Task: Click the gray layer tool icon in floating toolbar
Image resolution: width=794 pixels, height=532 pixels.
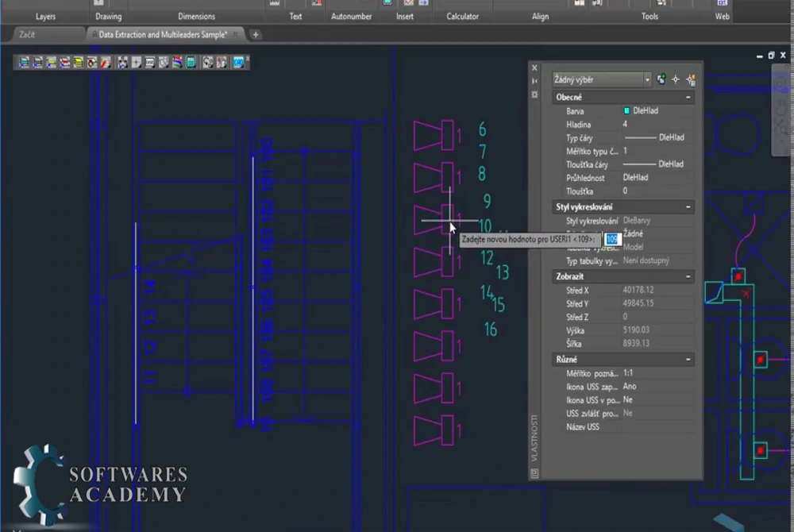Action: [37, 62]
